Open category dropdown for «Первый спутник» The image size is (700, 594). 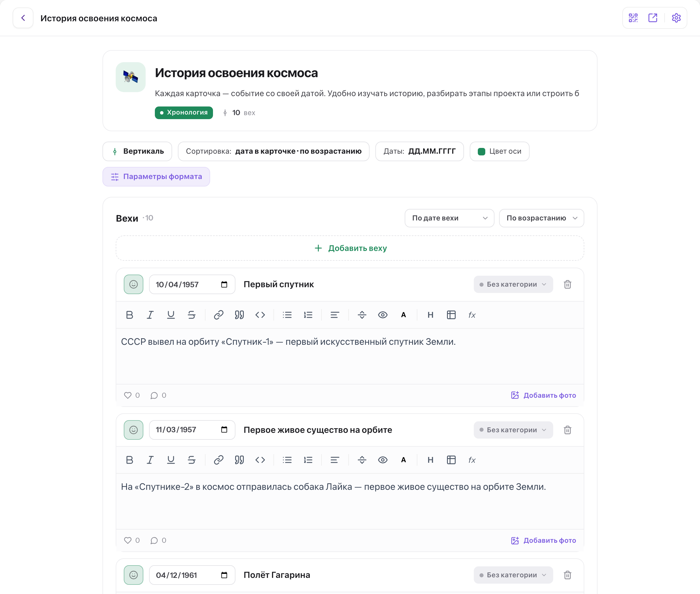[513, 285]
